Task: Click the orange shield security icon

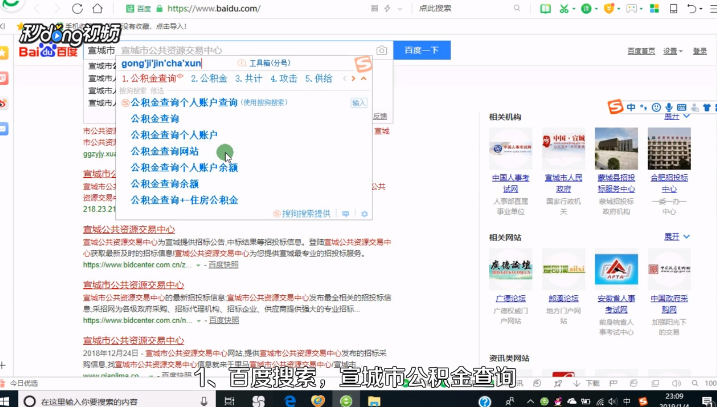Action: point(609,8)
